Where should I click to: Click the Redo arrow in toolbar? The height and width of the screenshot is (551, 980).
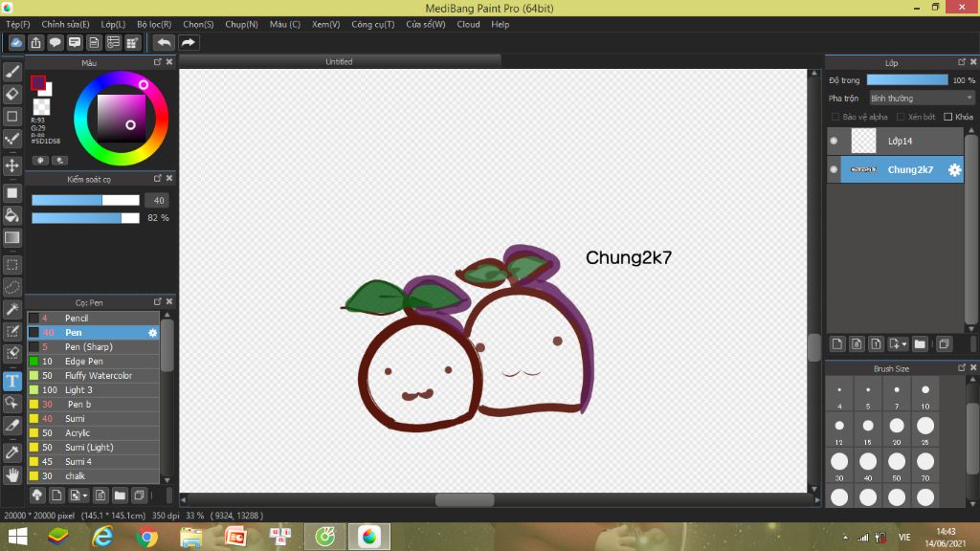tap(189, 42)
